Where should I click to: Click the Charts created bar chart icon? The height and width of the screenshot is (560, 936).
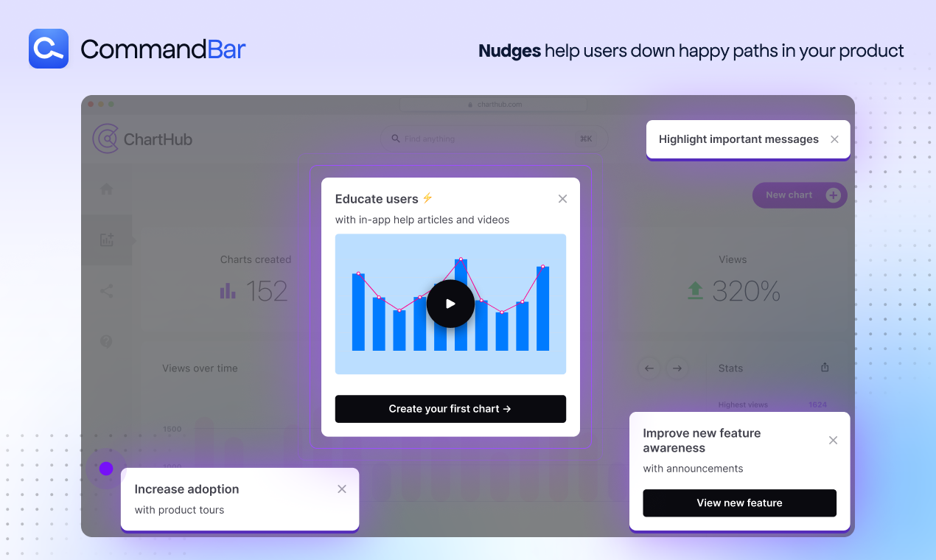[228, 291]
